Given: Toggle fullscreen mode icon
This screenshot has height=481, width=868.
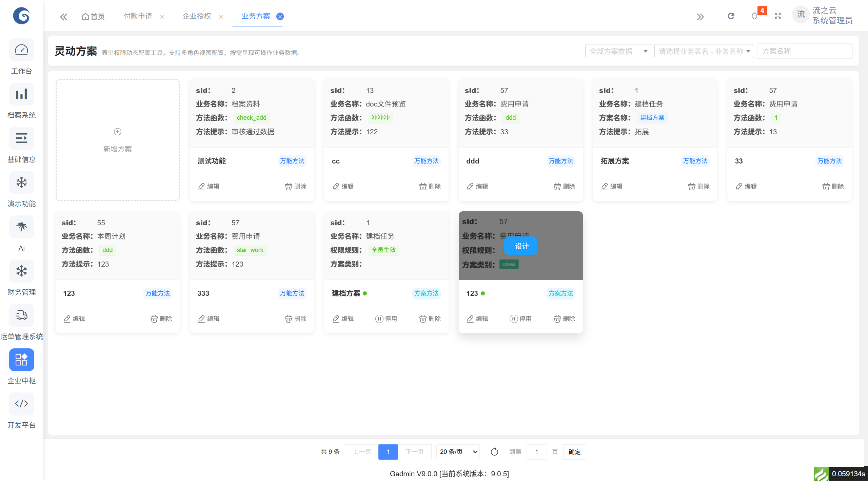Looking at the screenshot, I should (778, 16).
